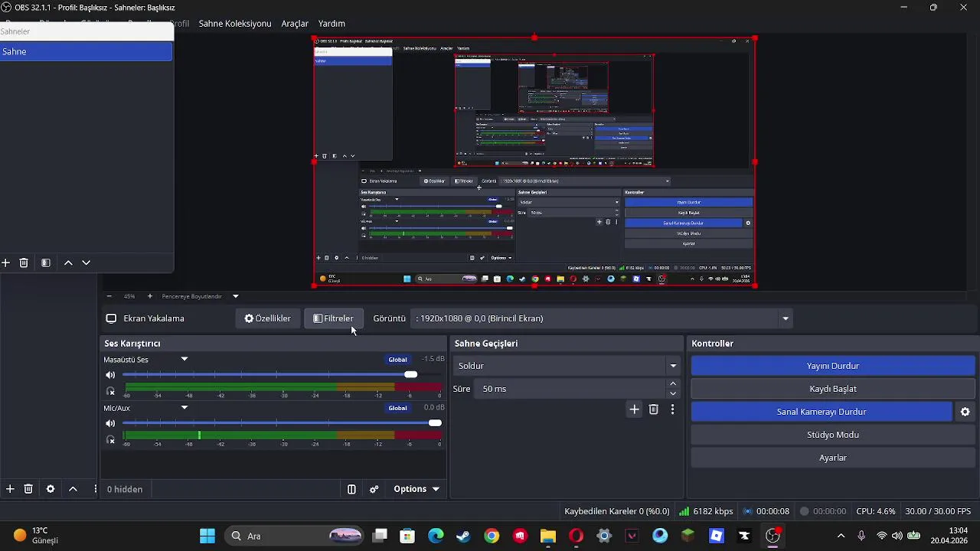Screen dimensions: 980x551
Task: Toggle Masaüstü Ses monitoring headphone icon
Action: (x=110, y=391)
